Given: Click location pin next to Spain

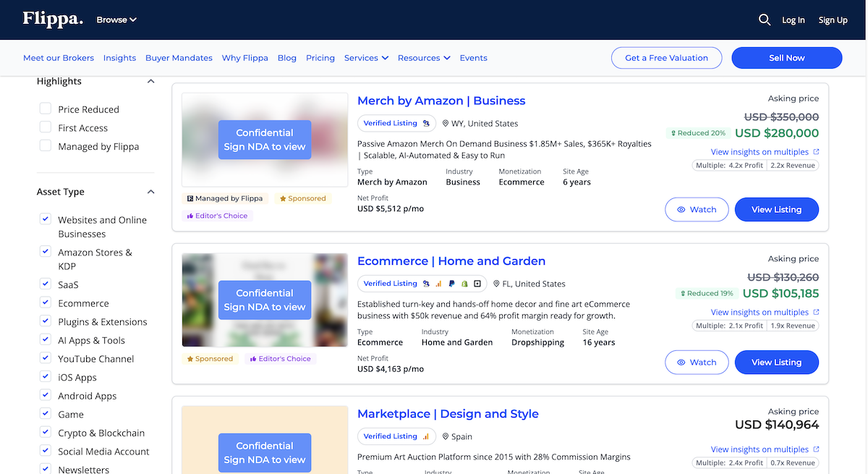Looking at the screenshot, I should pos(446,437).
